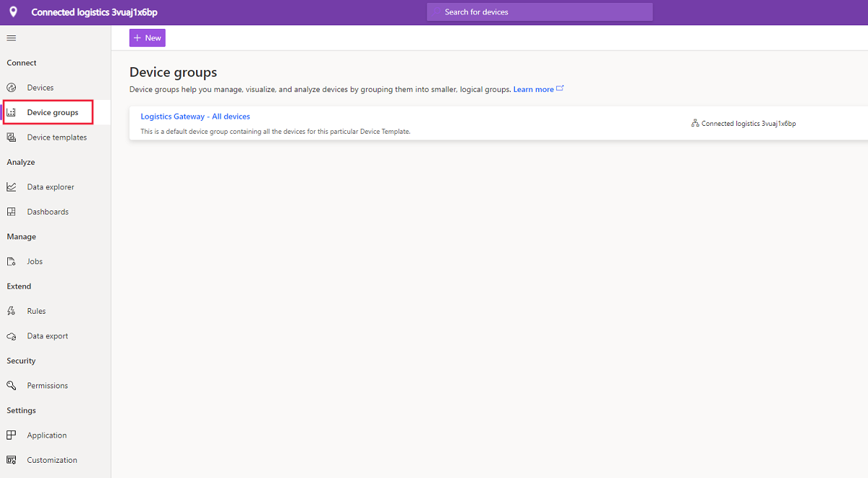Select the Application settings icon
868x478 pixels.
[12, 435]
